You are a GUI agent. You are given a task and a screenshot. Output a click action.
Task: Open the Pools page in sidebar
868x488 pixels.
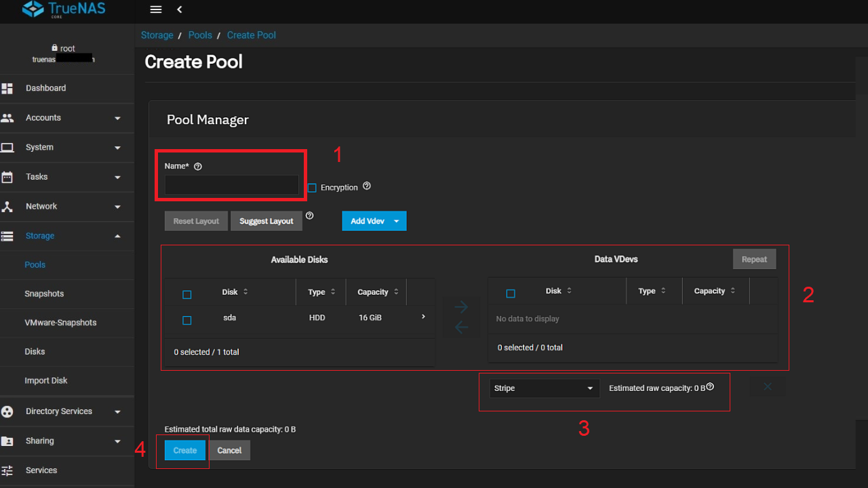(x=35, y=264)
